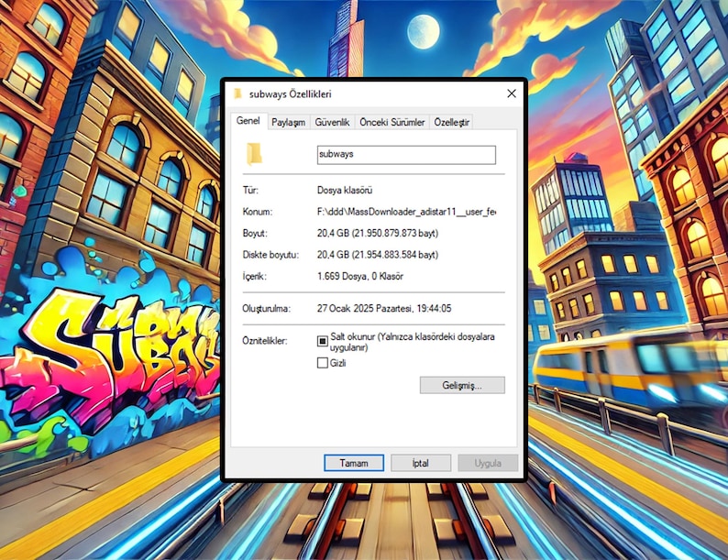Confirm with the Tamam button

(x=354, y=463)
